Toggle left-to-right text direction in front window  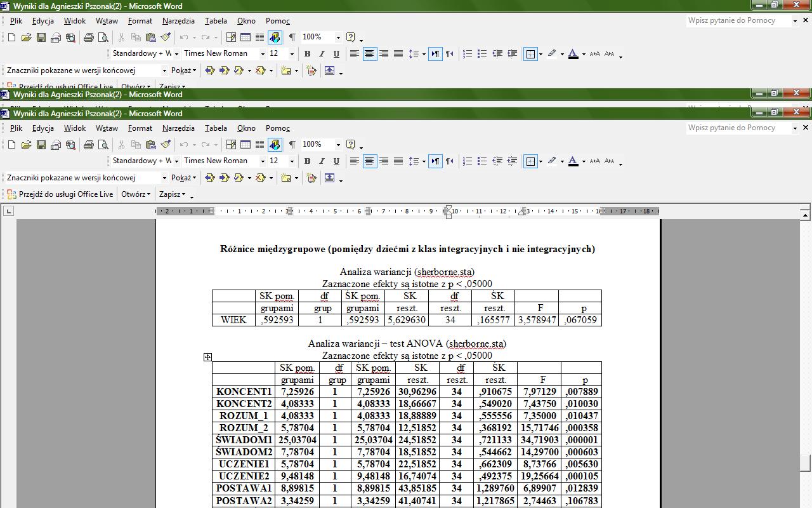(x=435, y=161)
